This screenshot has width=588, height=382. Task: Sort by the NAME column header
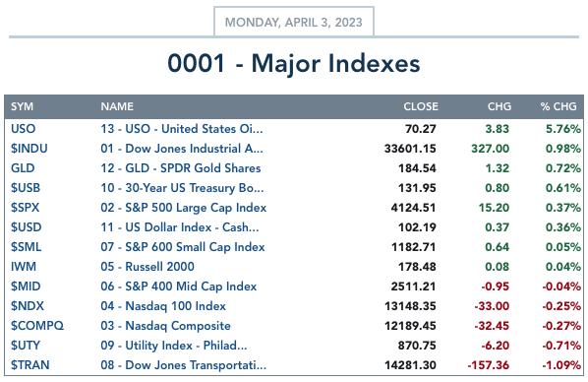click(x=117, y=106)
